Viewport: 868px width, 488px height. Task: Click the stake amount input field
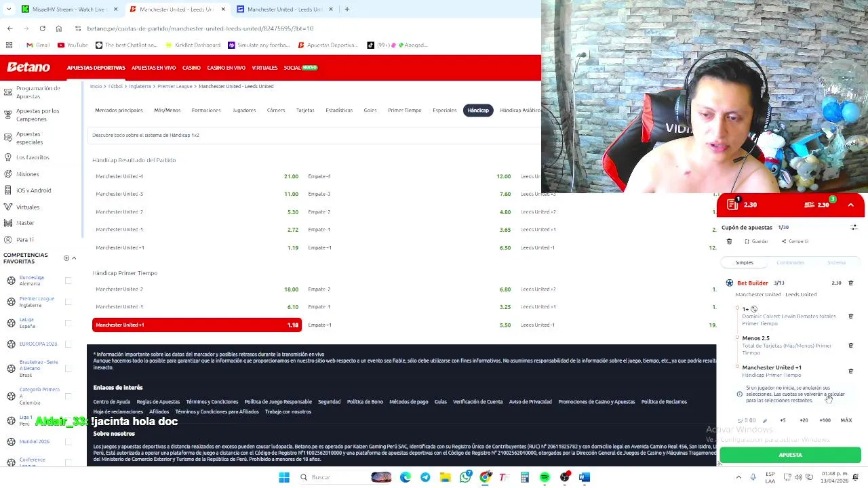click(747, 420)
